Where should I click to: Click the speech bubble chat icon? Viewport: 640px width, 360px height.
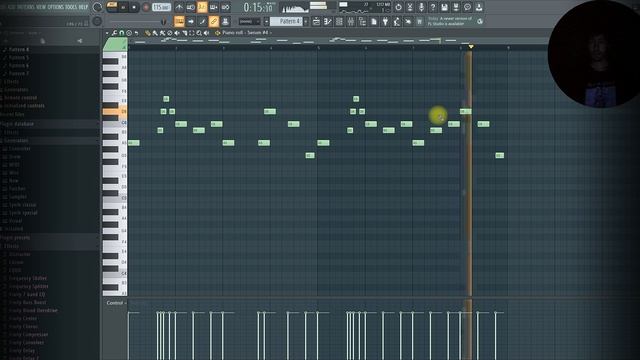pyautogui.click(x=467, y=7)
